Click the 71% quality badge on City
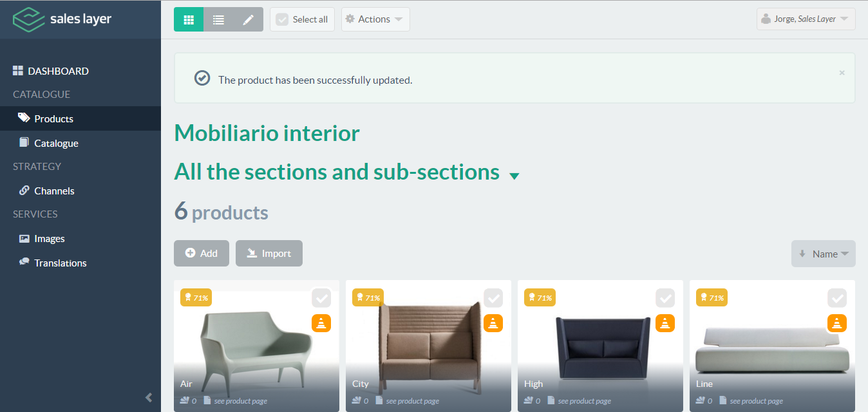This screenshot has height=412, width=868. [368, 297]
